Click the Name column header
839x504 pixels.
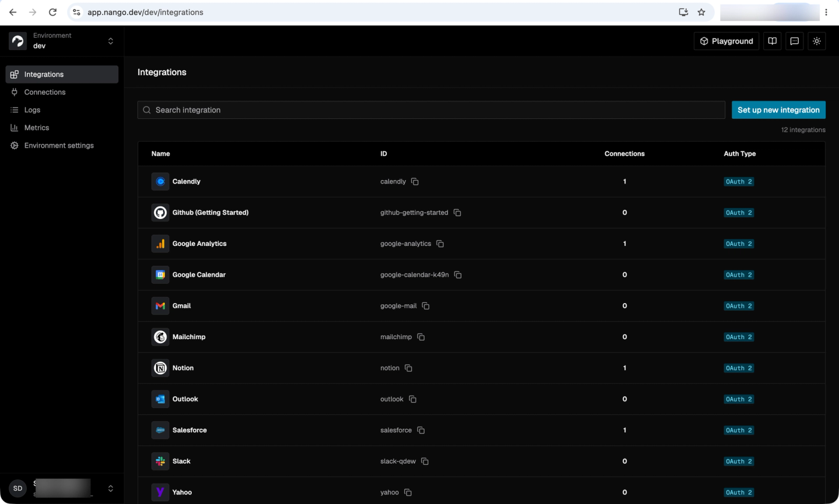coord(161,154)
